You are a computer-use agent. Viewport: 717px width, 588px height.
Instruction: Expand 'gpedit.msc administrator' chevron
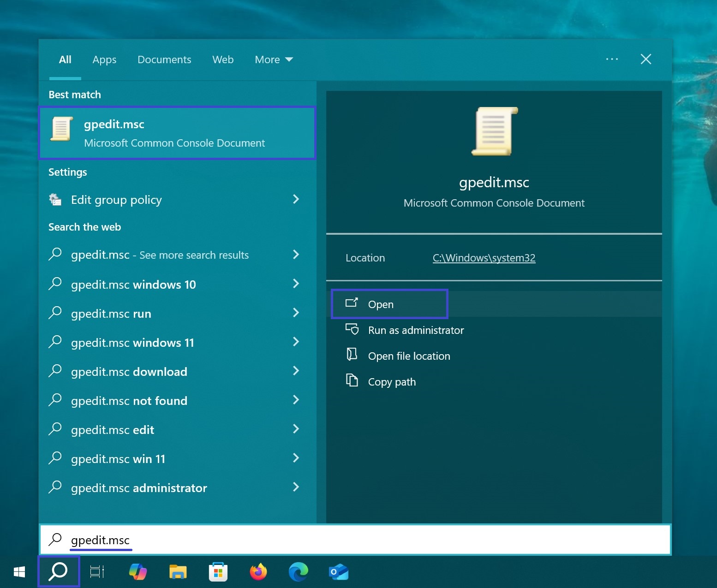pos(296,487)
